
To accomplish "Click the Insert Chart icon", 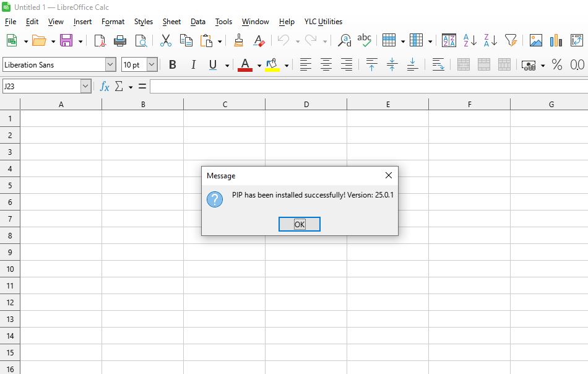I will pyautogui.click(x=556, y=41).
